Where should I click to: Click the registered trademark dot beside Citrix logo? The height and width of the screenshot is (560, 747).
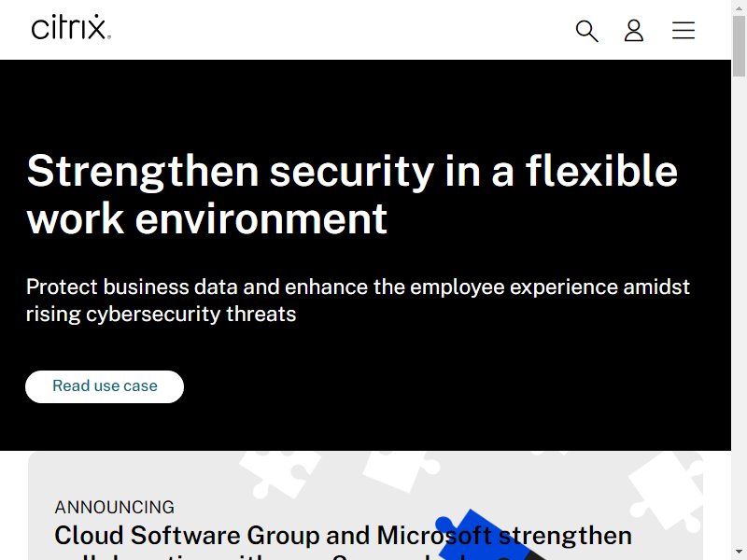(x=109, y=36)
